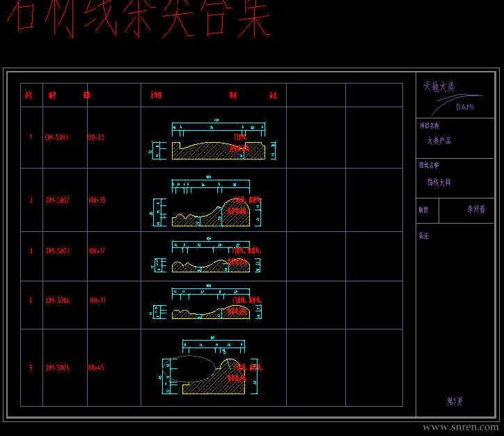Click the 饰线大样 drawing name

(439, 182)
